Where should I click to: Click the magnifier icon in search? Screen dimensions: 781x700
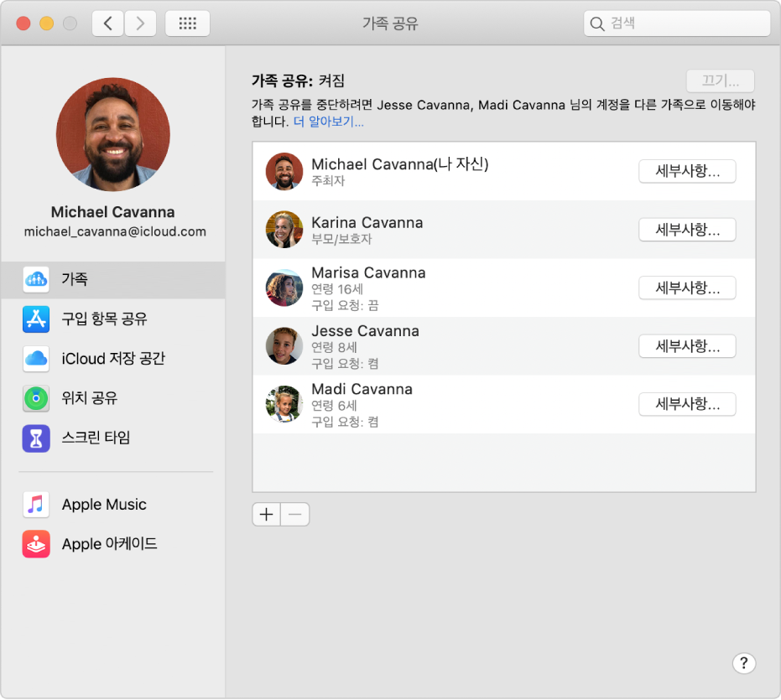click(596, 23)
